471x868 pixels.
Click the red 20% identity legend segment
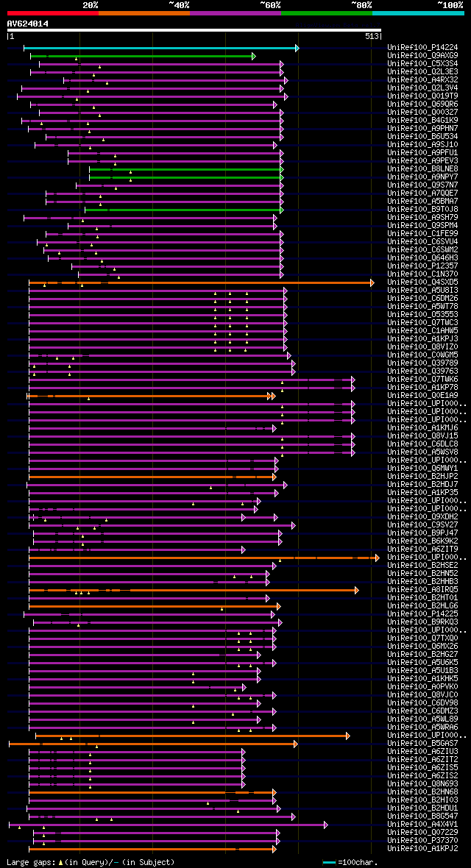[x=53, y=13]
